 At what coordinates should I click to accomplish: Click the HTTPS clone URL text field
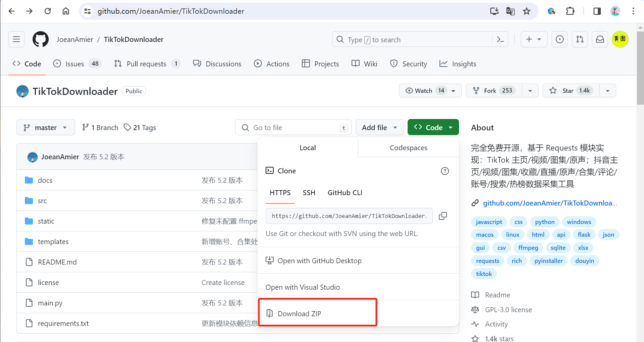[x=349, y=216]
